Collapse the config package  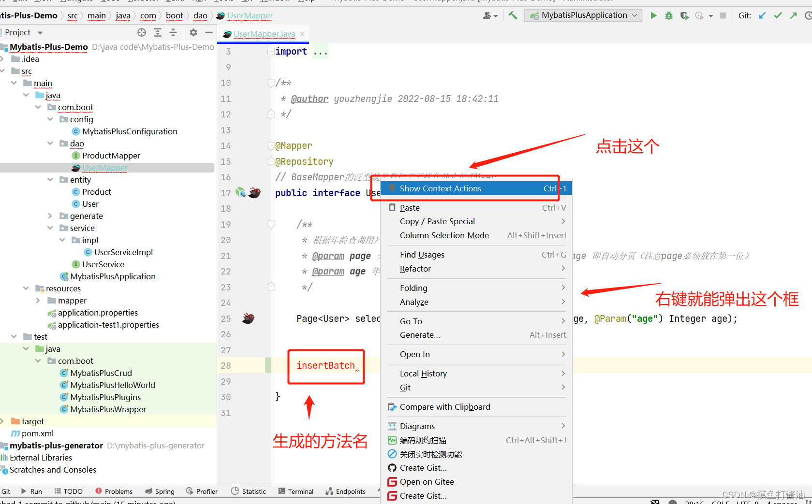(50, 119)
